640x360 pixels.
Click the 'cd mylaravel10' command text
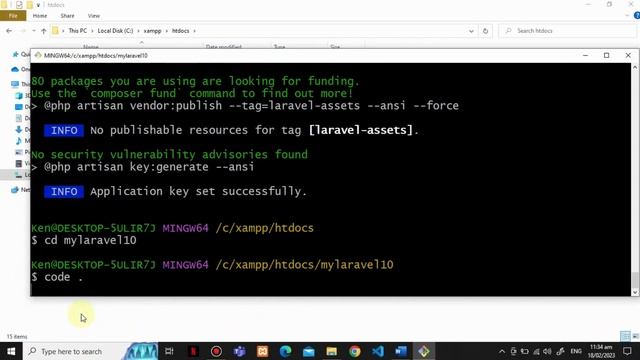pos(90,240)
